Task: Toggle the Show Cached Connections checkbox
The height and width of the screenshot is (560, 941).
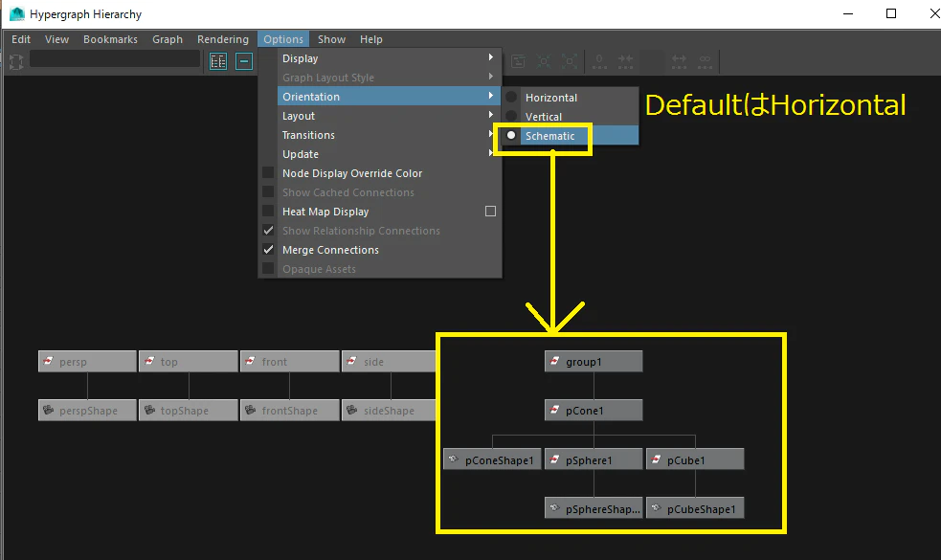Action: coord(268,192)
